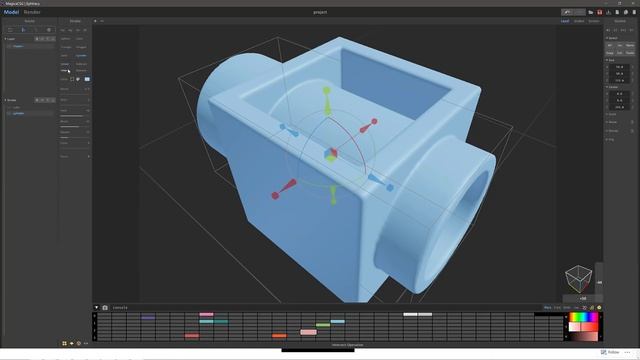Collapse palette panel with triangle toggle
640x360 pixels.
(x=96, y=308)
